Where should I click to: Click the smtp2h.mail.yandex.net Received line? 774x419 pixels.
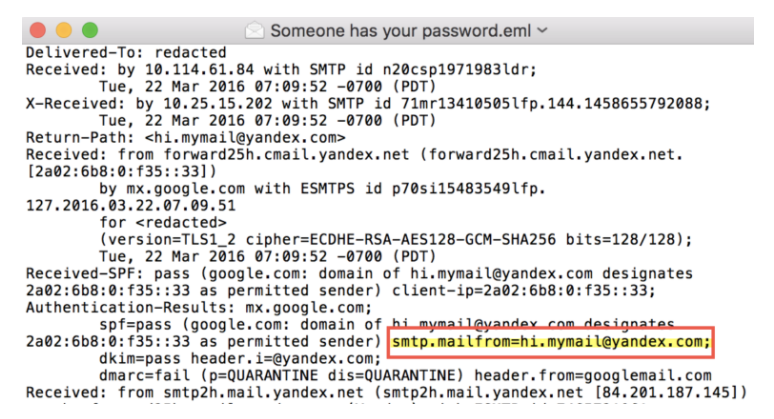380,392
